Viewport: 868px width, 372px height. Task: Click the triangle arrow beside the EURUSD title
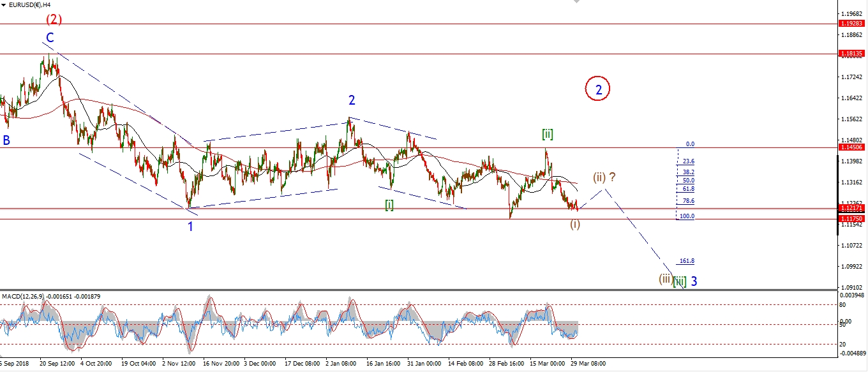click(4, 4)
